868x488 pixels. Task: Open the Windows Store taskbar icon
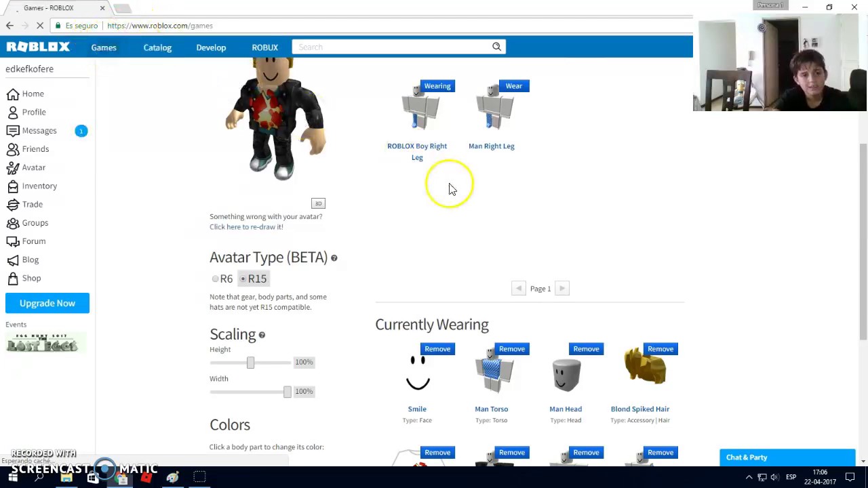coord(93,478)
